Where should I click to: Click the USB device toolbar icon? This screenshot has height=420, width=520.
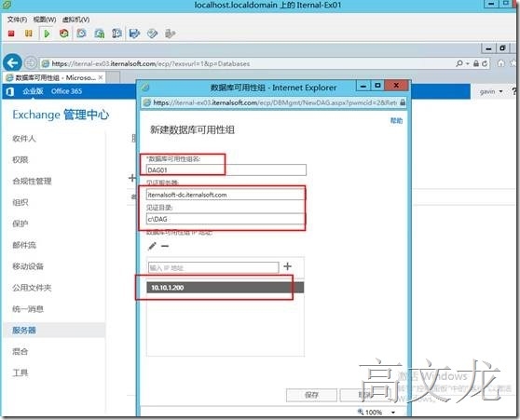[170, 34]
